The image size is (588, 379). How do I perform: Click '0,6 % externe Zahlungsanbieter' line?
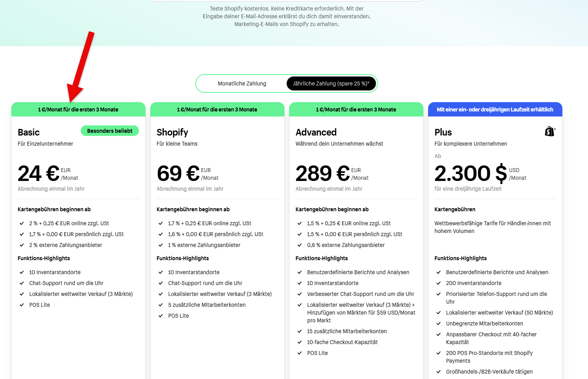pyautogui.click(x=346, y=245)
